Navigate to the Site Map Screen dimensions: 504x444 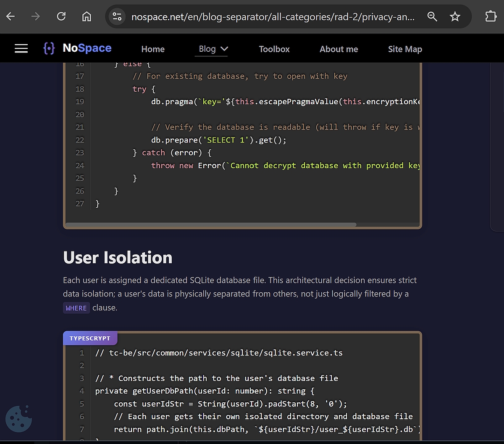click(x=405, y=49)
